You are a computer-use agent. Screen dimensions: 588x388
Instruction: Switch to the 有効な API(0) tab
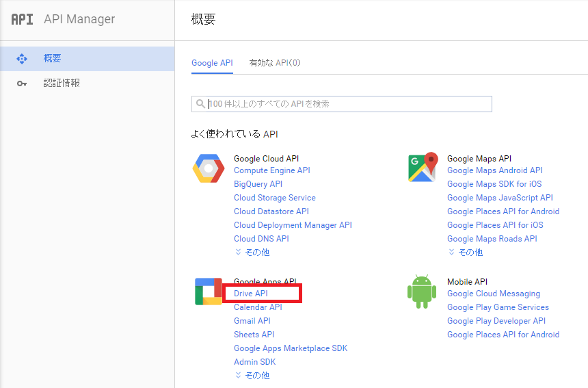tap(275, 63)
